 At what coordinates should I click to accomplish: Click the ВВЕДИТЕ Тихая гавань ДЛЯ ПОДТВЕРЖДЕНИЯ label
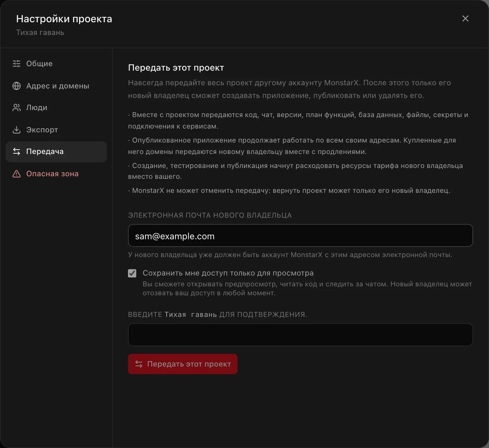[217, 314]
